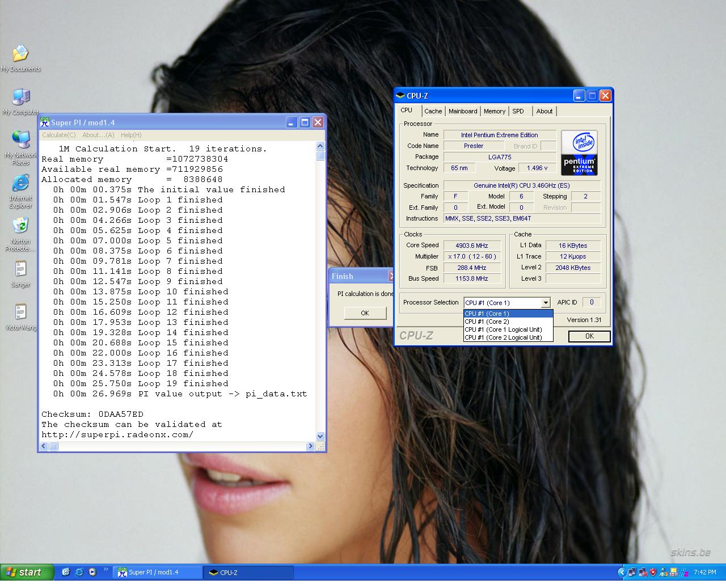
Task: Click Super PI vertical scrollbar down arrow
Action: (320, 436)
